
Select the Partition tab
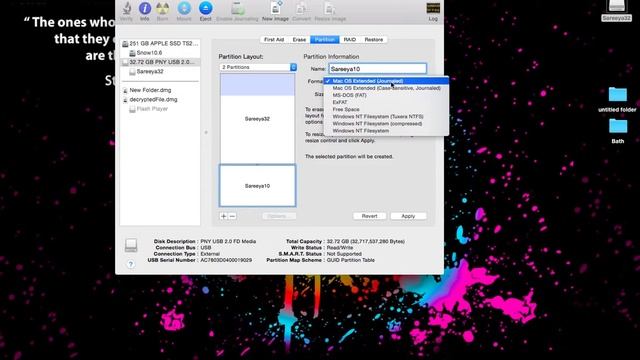(325, 40)
